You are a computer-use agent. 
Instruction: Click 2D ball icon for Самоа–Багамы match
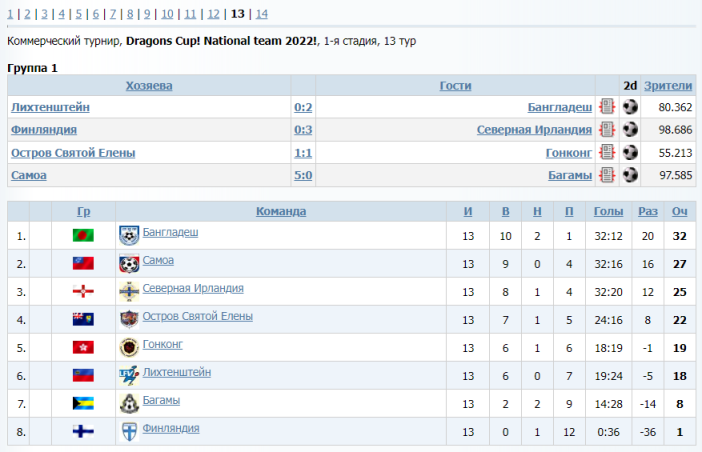pos(630,175)
